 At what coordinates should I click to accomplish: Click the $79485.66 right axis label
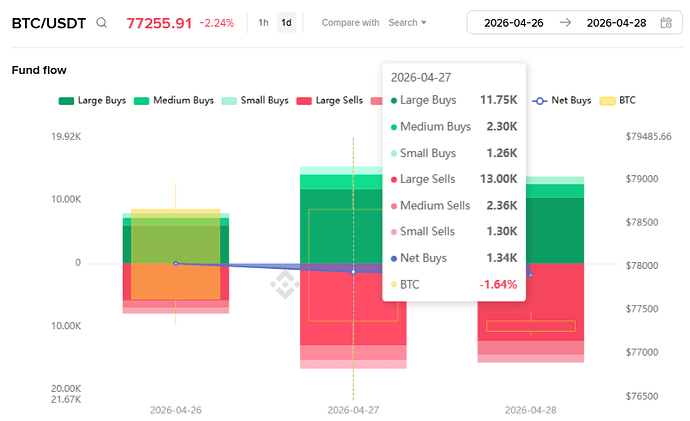coord(649,136)
